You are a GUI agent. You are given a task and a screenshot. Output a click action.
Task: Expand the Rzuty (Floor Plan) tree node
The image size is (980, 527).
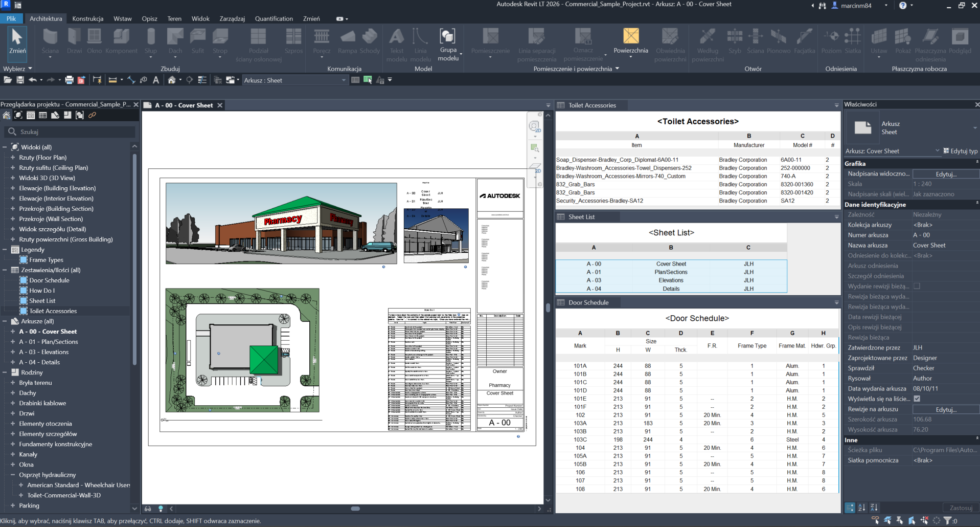click(13, 158)
